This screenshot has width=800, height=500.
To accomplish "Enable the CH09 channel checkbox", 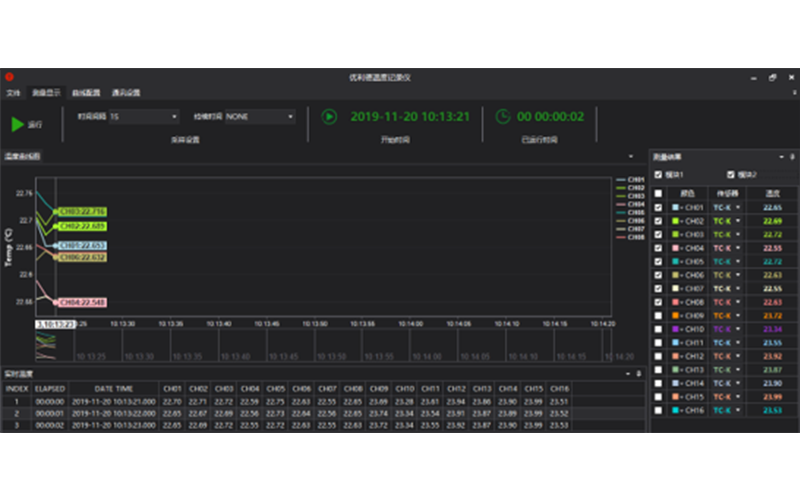I will click(657, 316).
